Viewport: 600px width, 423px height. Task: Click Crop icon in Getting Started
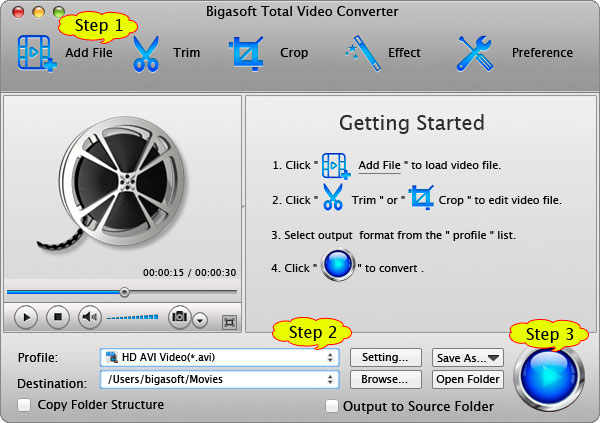421,197
